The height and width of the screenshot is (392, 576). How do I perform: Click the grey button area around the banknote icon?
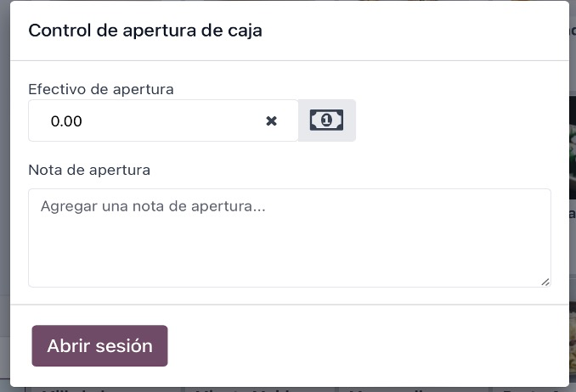326,120
